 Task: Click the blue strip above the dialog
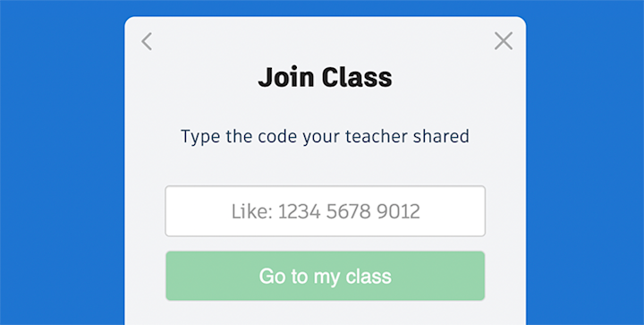pyautogui.click(x=325, y=8)
